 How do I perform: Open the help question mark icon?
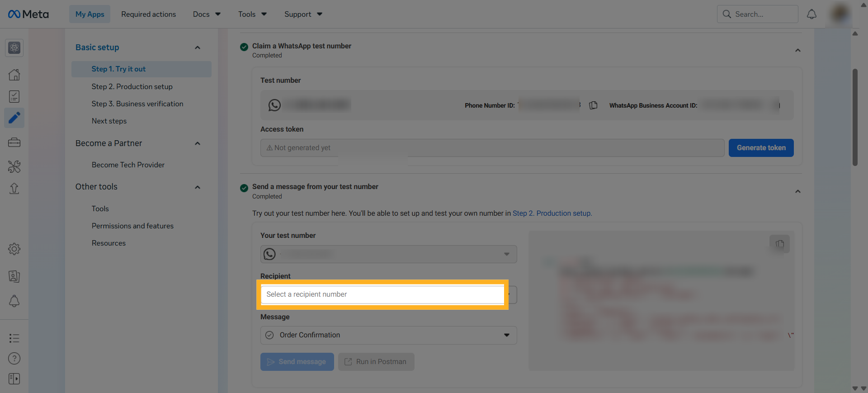click(14, 358)
